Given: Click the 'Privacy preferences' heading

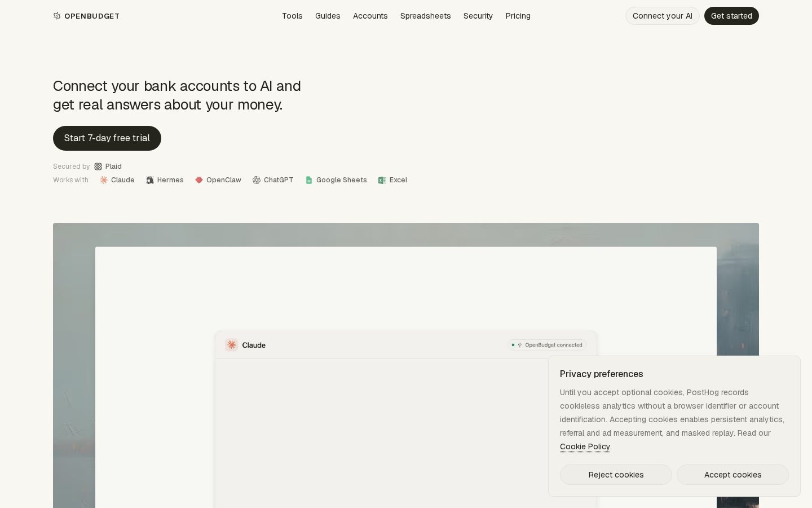Looking at the screenshot, I should [x=602, y=374].
